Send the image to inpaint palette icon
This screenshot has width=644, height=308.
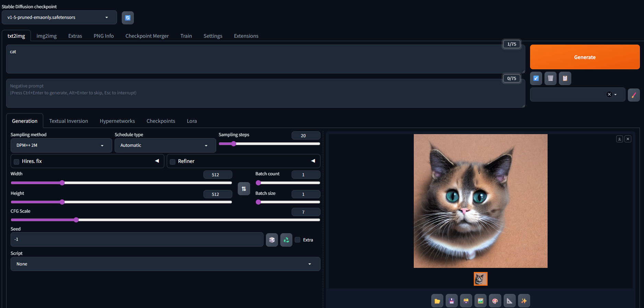click(495, 301)
